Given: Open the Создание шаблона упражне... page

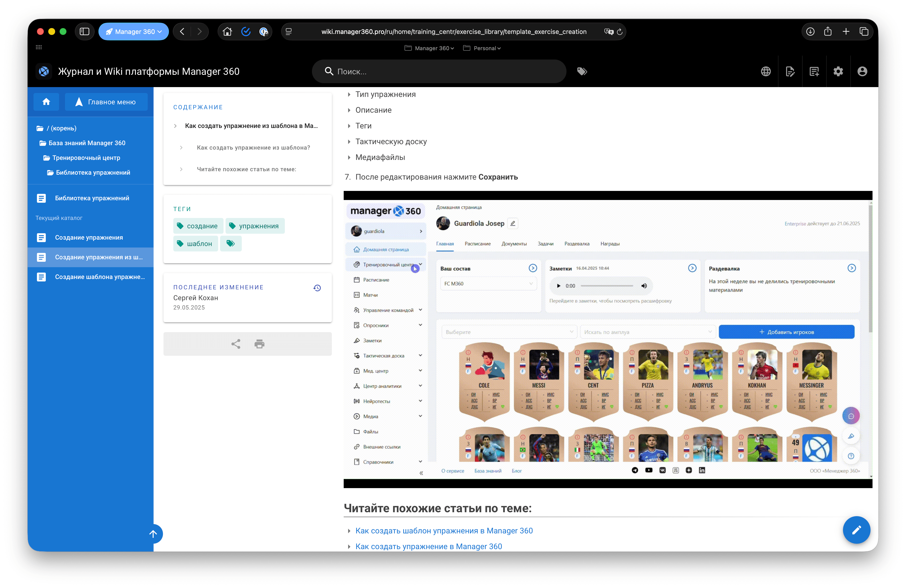Looking at the screenshot, I should pos(91,277).
